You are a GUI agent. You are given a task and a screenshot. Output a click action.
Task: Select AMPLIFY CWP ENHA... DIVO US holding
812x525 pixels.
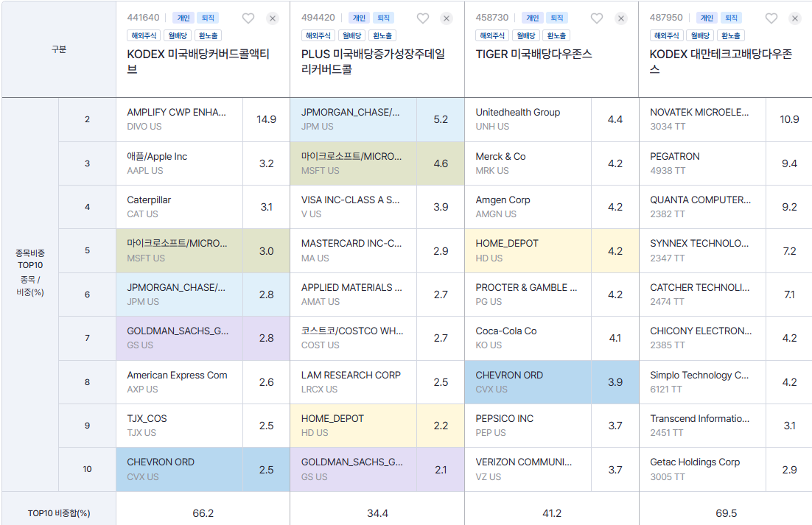point(179,119)
